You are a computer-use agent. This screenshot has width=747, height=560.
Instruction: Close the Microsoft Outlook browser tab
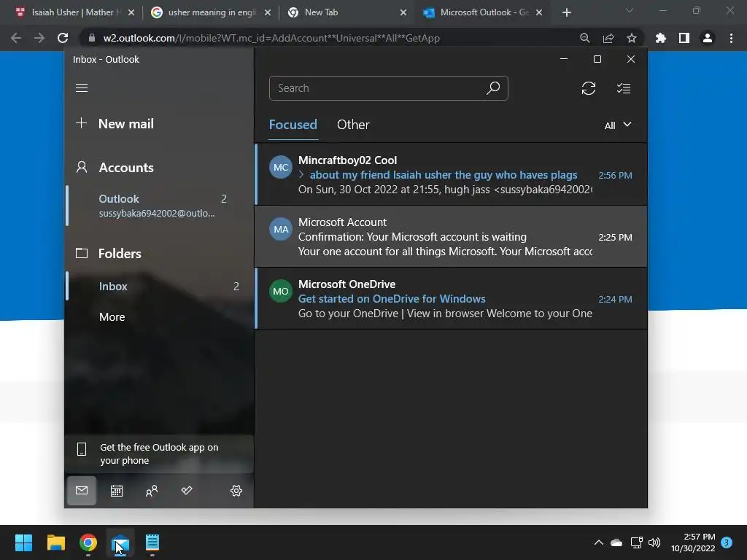(x=539, y=12)
